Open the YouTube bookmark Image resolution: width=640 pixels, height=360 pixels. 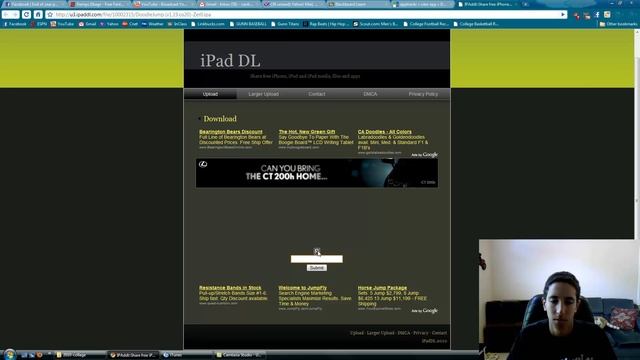click(62, 24)
